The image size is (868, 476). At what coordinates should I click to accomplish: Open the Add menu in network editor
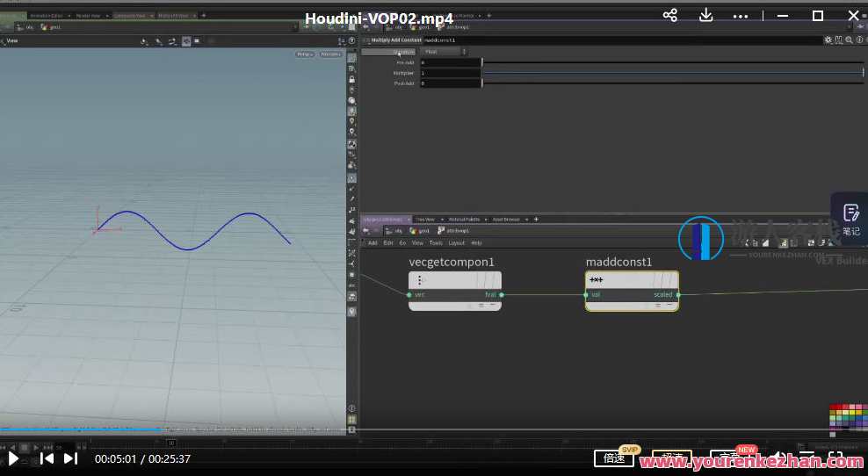(x=373, y=243)
